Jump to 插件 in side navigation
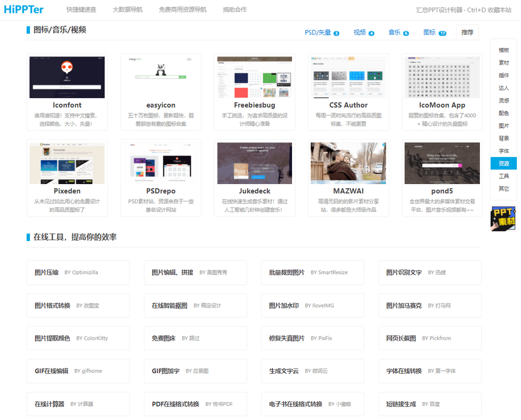Viewport: 521px width, 420px height. (504, 75)
